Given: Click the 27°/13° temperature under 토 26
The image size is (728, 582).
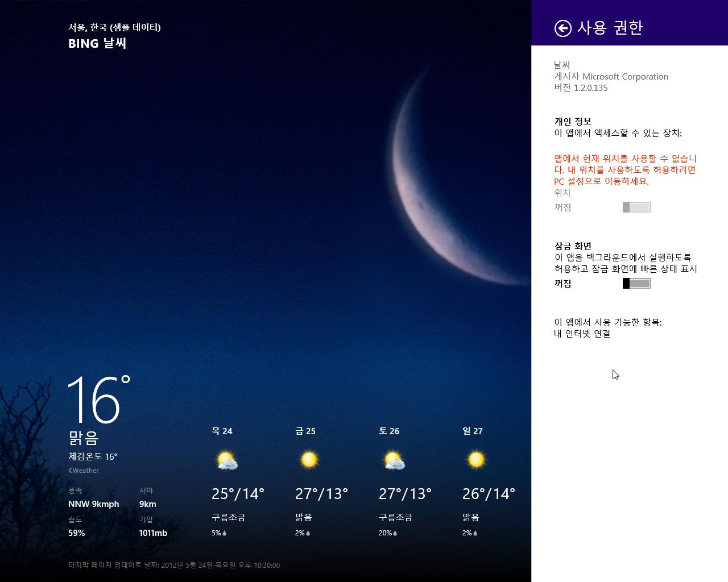Looking at the screenshot, I should coord(405,493).
